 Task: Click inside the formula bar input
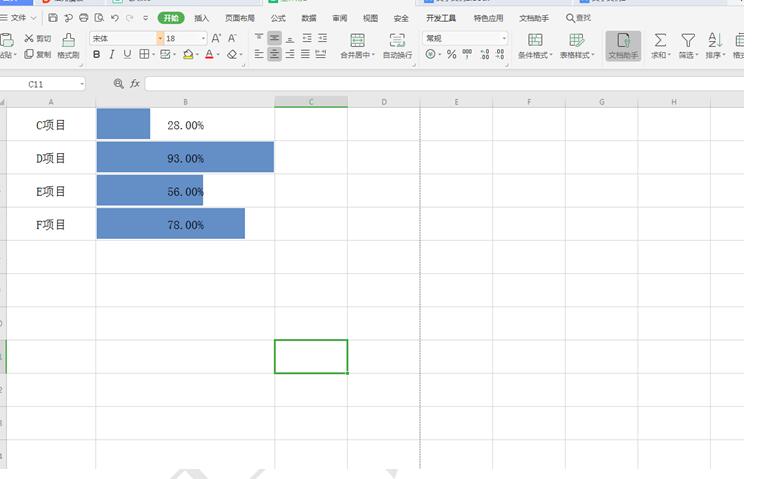pos(444,84)
